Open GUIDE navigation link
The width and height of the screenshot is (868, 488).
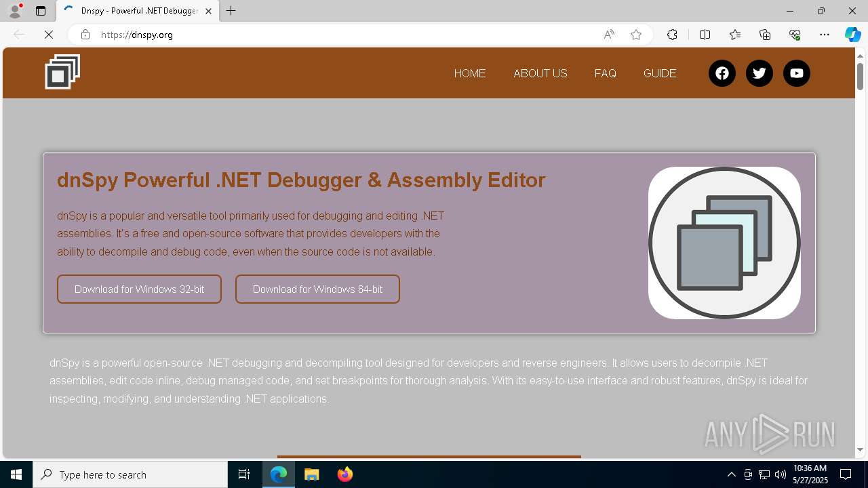point(660,73)
